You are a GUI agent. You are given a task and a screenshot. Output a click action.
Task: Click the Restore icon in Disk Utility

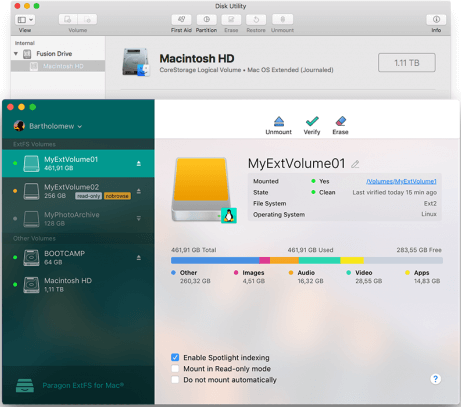[256, 19]
